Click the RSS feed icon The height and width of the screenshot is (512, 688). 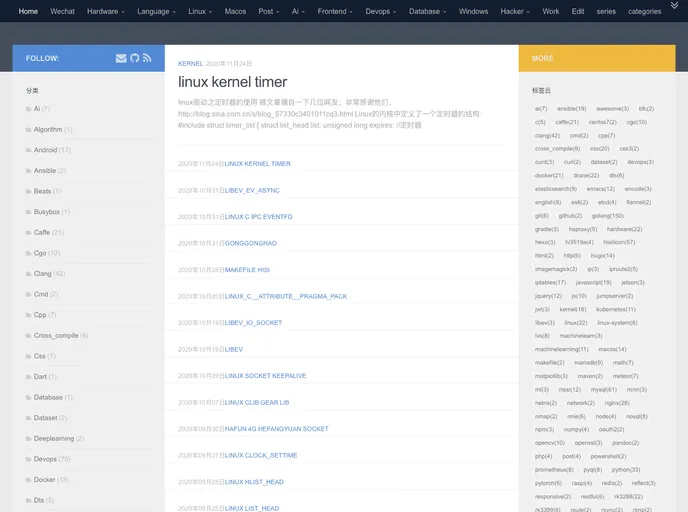click(x=147, y=58)
